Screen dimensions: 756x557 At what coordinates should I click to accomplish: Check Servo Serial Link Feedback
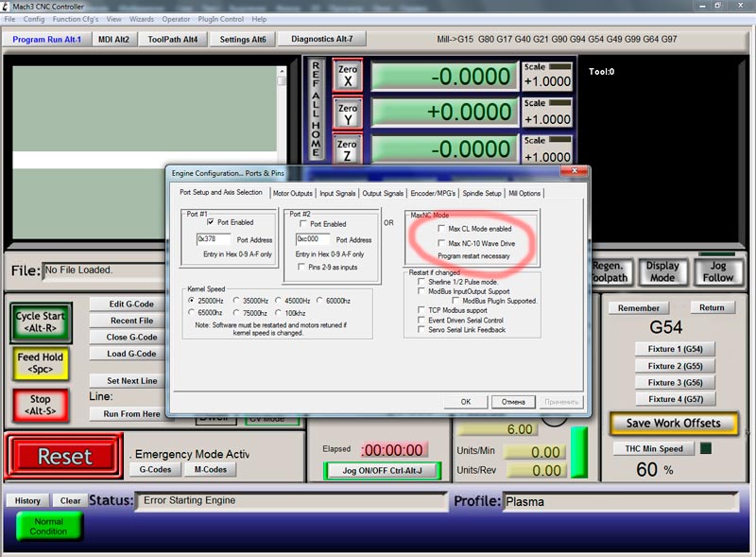pos(421,329)
